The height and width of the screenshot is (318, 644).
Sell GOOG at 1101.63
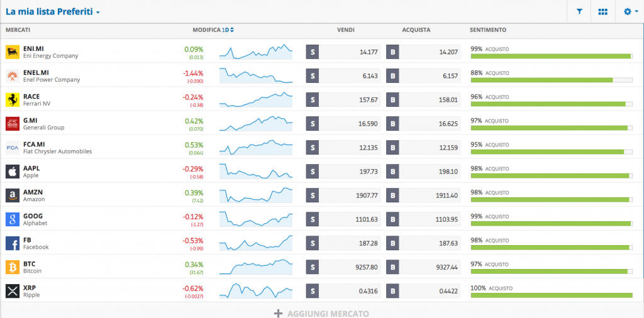[343, 219]
